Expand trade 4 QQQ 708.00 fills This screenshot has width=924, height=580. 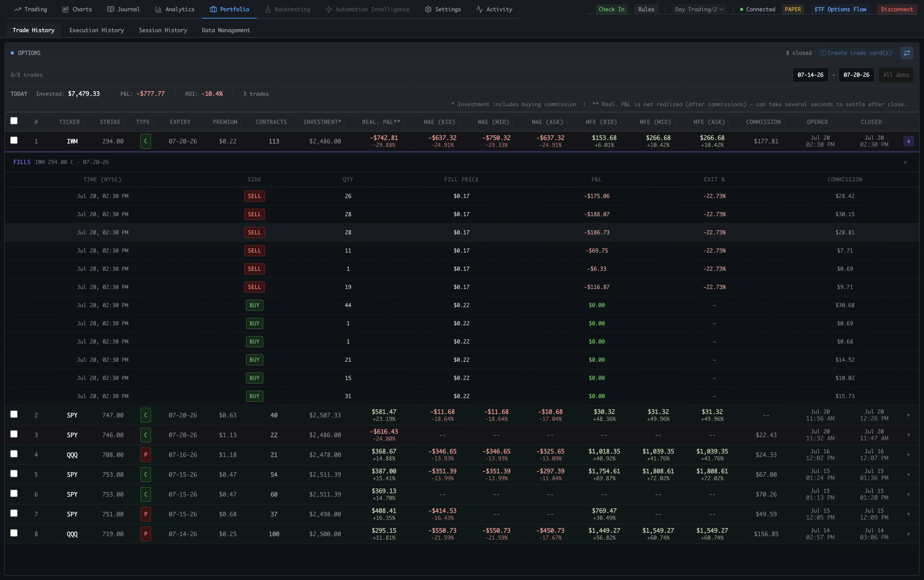[x=908, y=455]
